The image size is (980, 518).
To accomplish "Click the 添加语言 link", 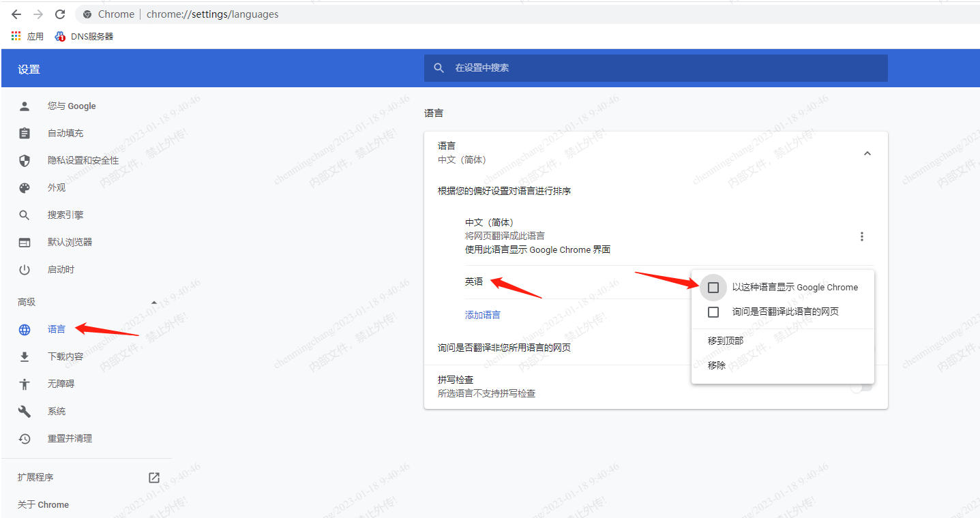I will 483,315.
